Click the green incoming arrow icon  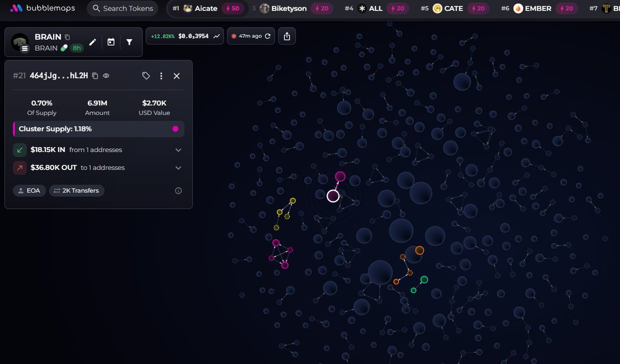(x=20, y=150)
